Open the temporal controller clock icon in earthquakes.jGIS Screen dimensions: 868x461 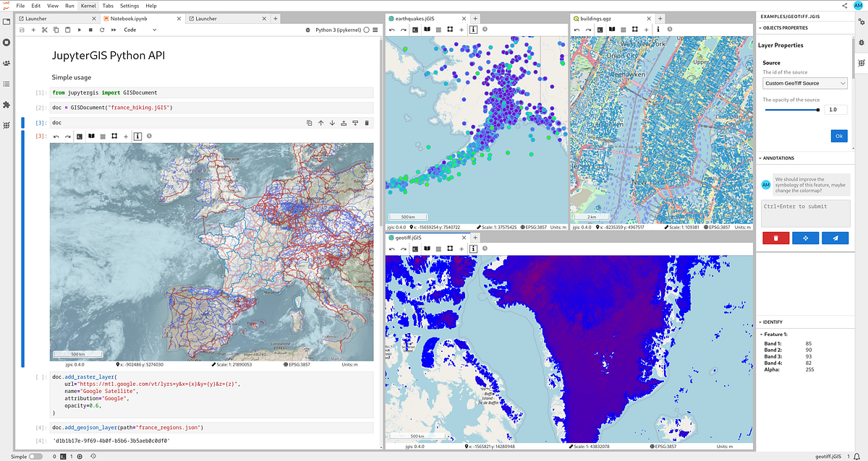(485, 29)
